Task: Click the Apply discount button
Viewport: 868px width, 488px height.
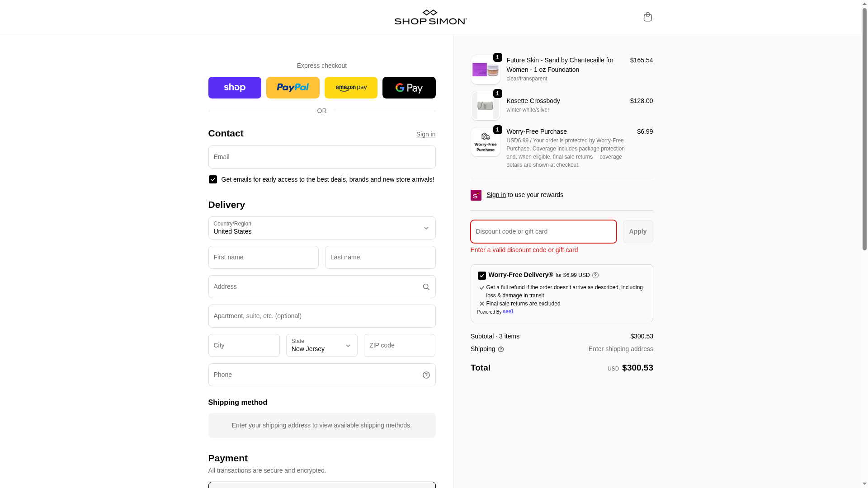Action: 637,231
